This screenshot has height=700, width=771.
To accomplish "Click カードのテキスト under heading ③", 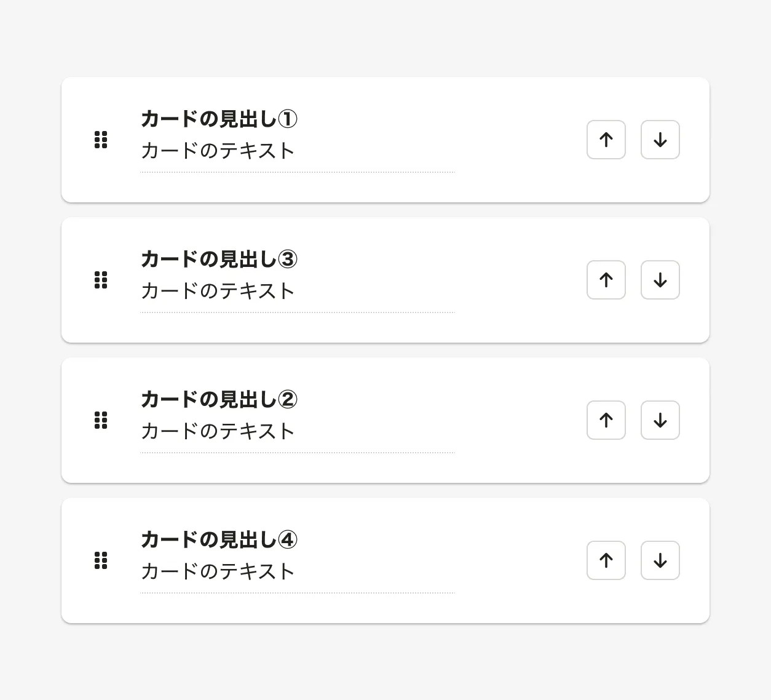I will tap(218, 291).
